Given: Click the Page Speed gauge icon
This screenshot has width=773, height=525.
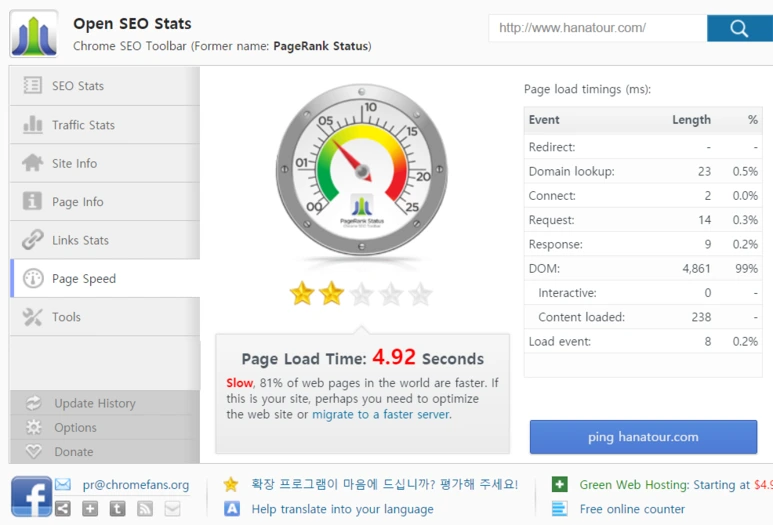Looking at the screenshot, I should (x=33, y=279).
